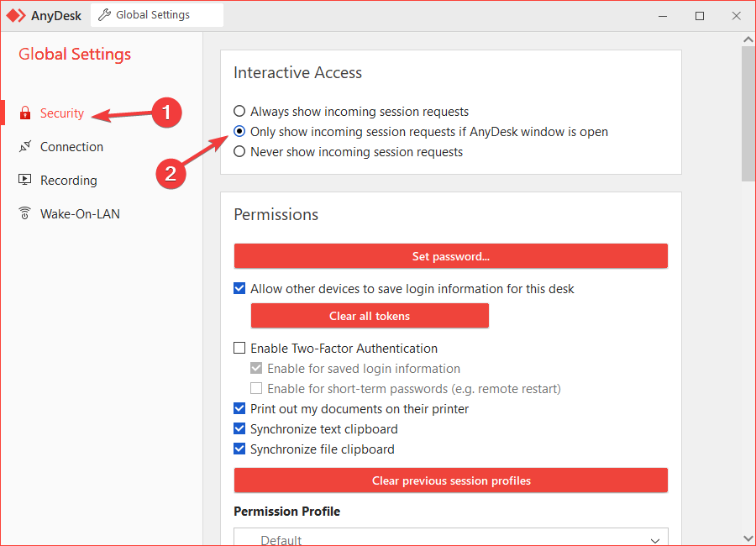756x546 pixels.
Task: Maximize the AnyDesk window
Action: (700, 16)
